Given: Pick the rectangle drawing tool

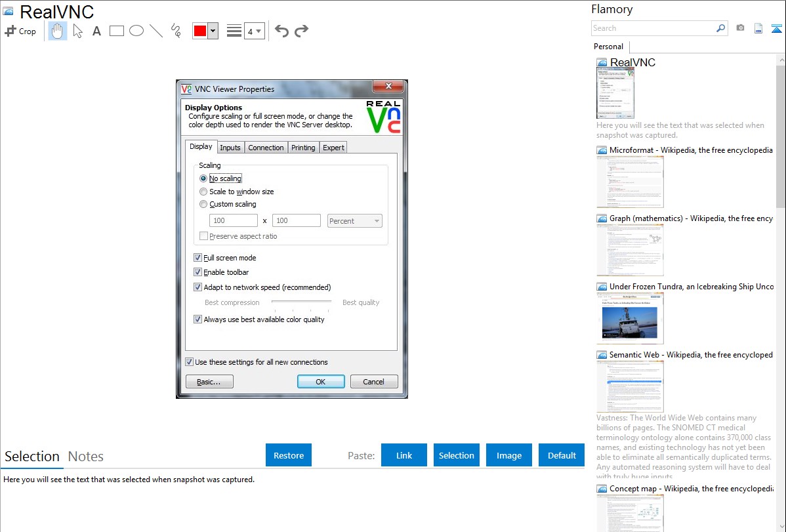Looking at the screenshot, I should pyautogui.click(x=116, y=31).
